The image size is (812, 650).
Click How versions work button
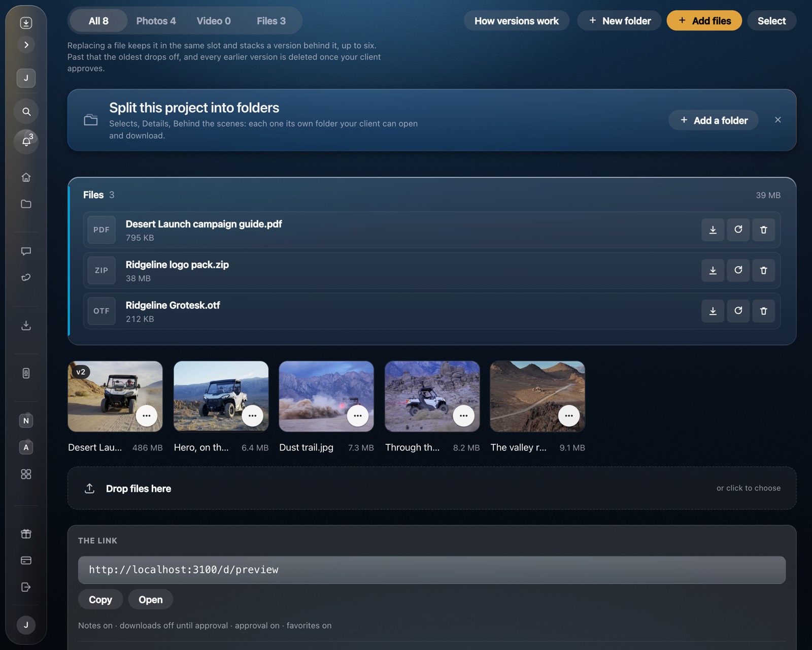tap(517, 21)
